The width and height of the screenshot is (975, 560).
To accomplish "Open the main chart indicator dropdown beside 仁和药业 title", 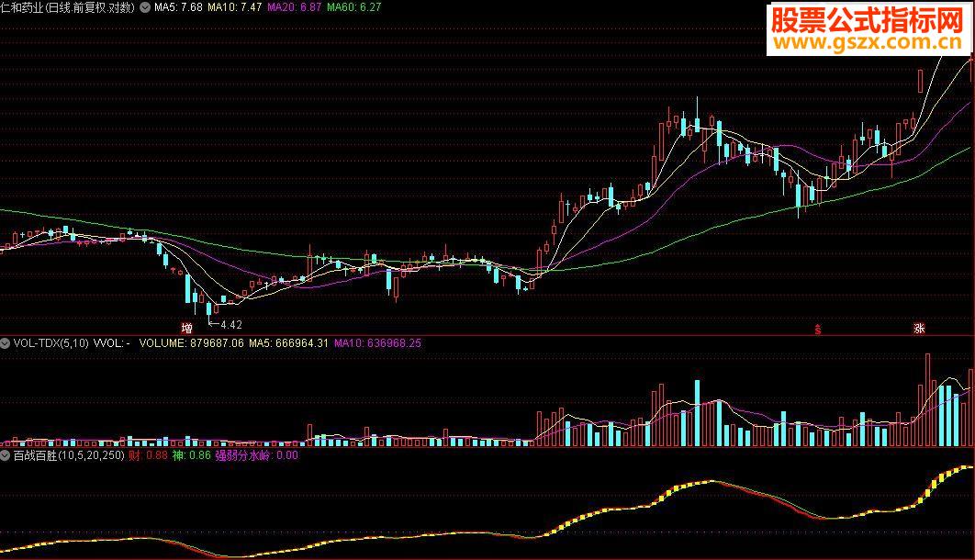I will [145, 7].
